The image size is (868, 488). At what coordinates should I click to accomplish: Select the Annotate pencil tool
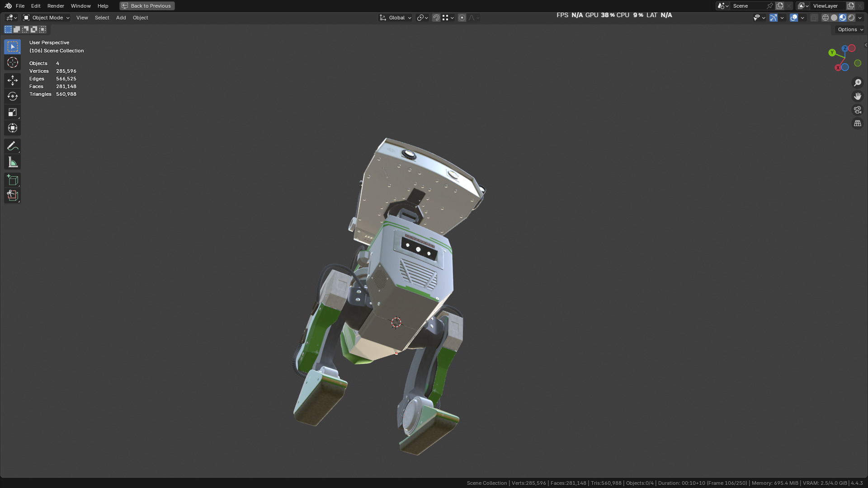(x=12, y=146)
